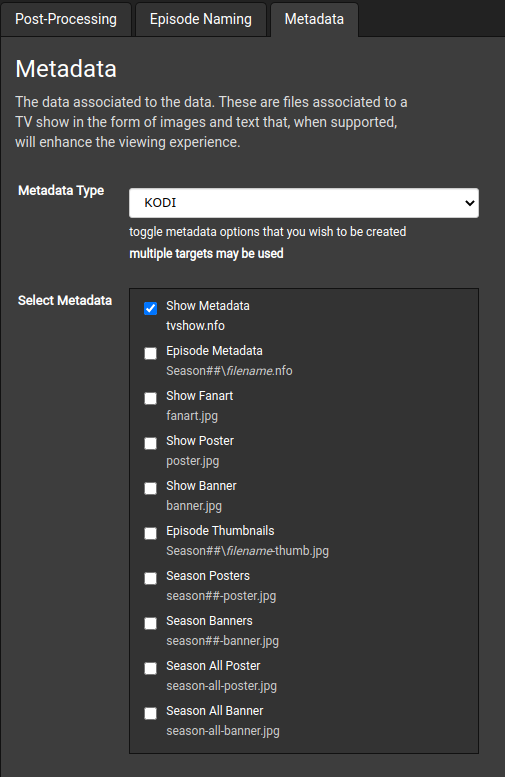The width and height of the screenshot is (505, 777).
Task: Select the Metadata tab
Action: (314, 19)
